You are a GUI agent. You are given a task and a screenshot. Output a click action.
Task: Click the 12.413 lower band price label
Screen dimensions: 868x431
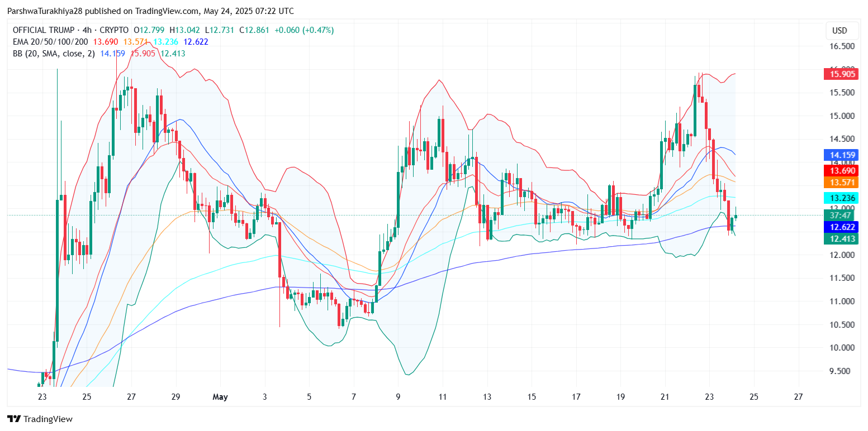tap(840, 238)
